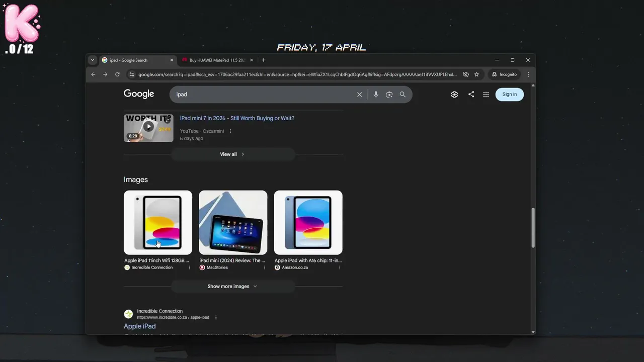Click the '6 days ago' text
The image size is (644, 362).
(192, 139)
